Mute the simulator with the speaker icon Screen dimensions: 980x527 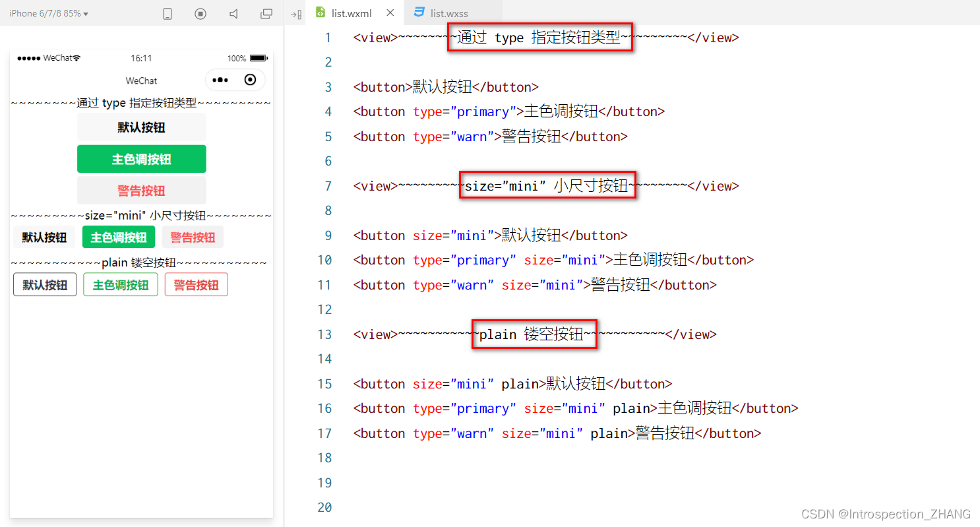[x=233, y=14]
